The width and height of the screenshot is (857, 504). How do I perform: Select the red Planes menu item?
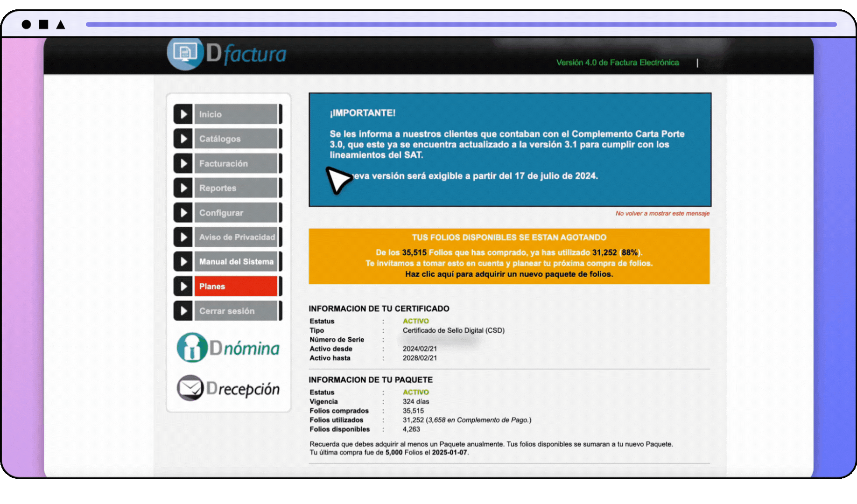[x=236, y=286]
